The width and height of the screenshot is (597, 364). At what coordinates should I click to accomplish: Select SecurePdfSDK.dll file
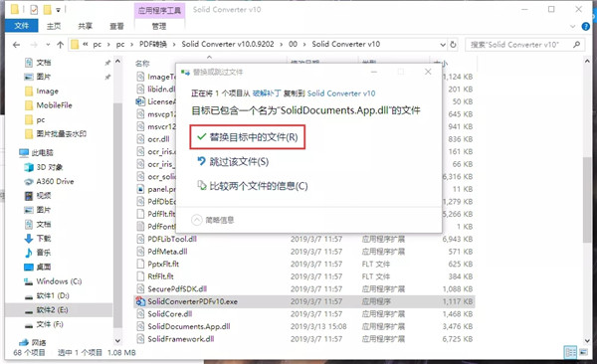click(177, 289)
